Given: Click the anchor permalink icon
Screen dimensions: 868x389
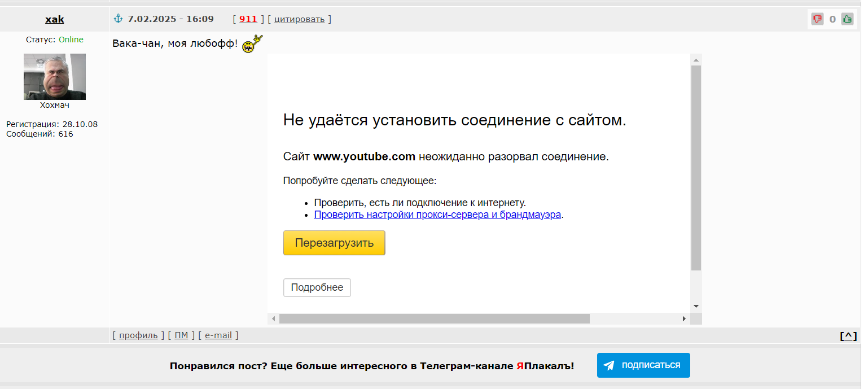Looking at the screenshot, I should coord(118,19).
